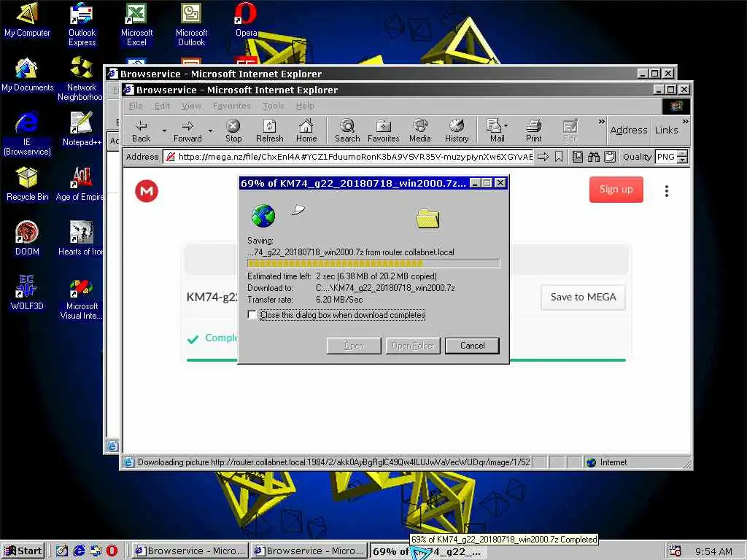Click the red MEGA logo
The width and height of the screenshot is (747, 560).
pyautogui.click(x=147, y=191)
